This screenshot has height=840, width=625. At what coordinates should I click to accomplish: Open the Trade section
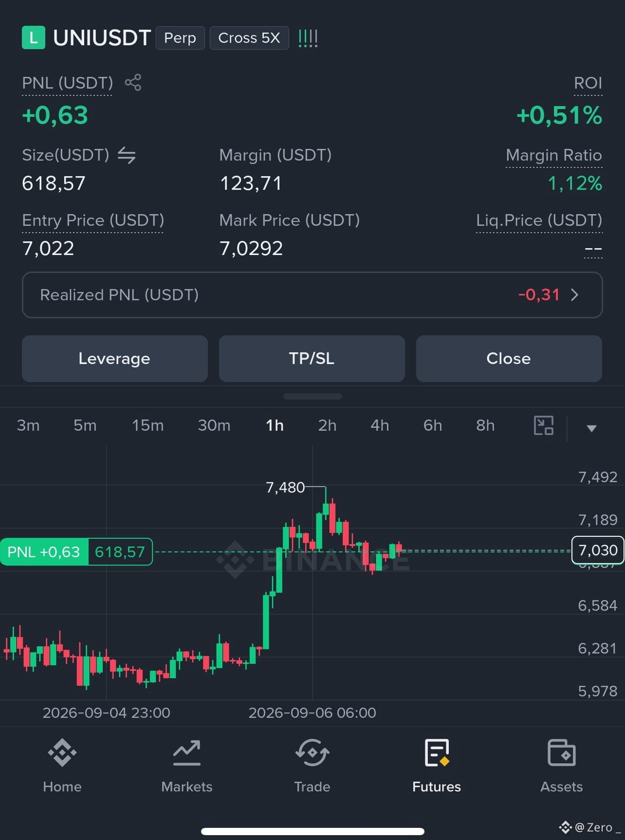pyautogui.click(x=312, y=766)
